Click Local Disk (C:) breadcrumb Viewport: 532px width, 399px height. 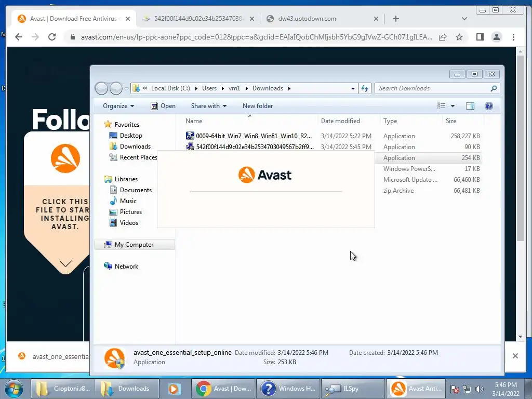click(x=170, y=88)
